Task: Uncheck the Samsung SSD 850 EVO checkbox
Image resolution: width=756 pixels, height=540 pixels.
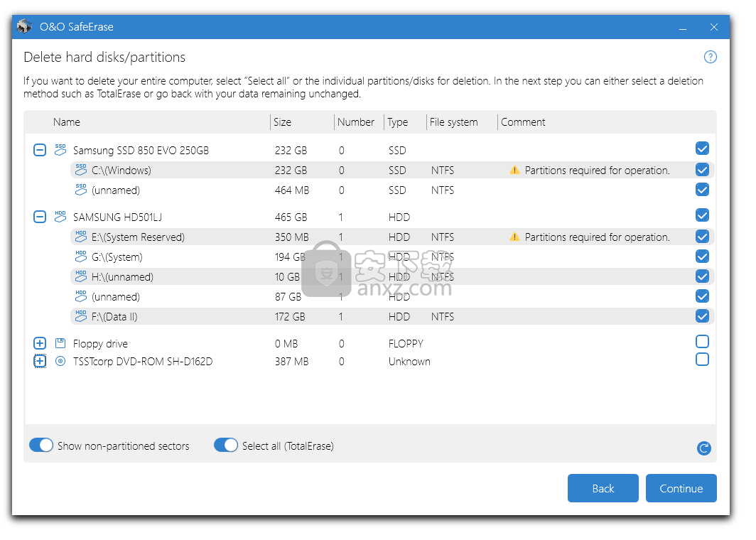Action: pyautogui.click(x=702, y=148)
